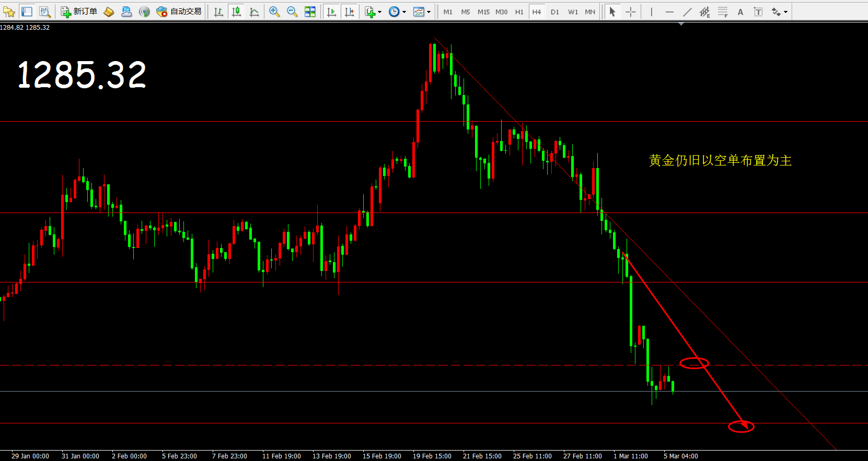The height and width of the screenshot is (461, 868).
Task: Select the D1 daily timeframe
Action: point(555,11)
